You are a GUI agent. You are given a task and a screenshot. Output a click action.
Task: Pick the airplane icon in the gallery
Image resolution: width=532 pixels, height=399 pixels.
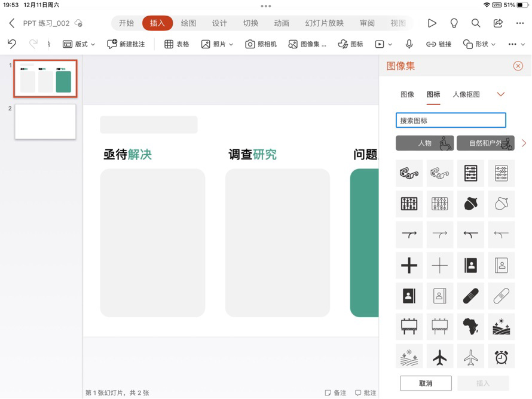pos(439,357)
